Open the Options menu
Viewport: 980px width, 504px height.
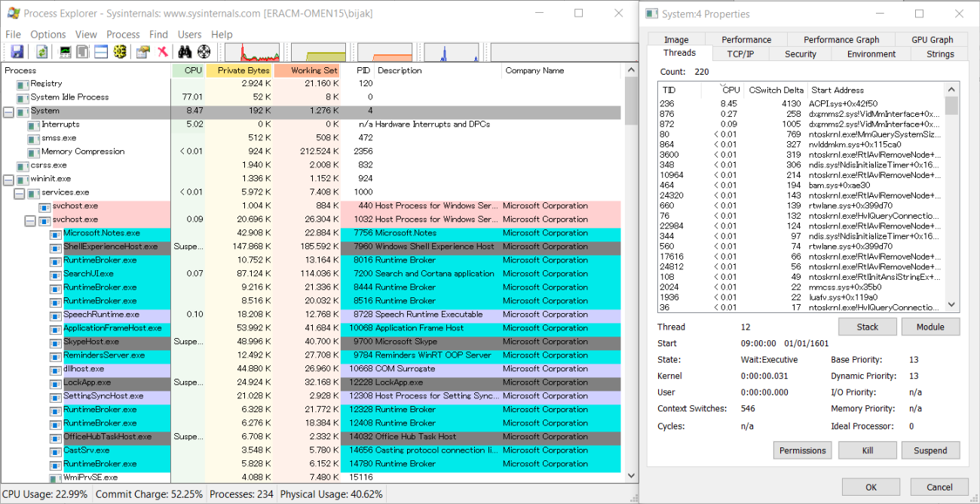tap(48, 34)
